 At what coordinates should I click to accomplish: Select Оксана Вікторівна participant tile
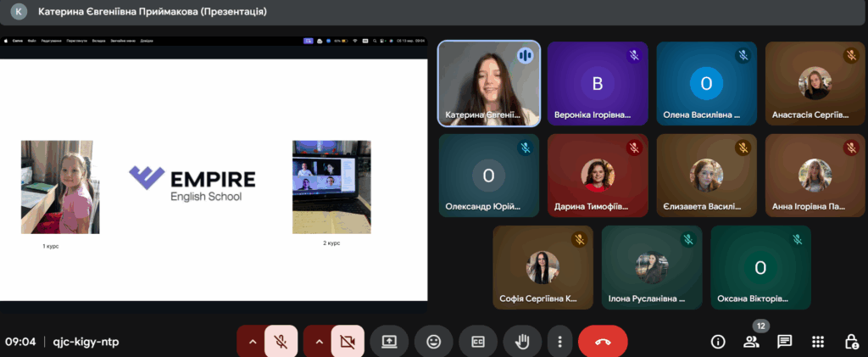pyautogui.click(x=760, y=267)
